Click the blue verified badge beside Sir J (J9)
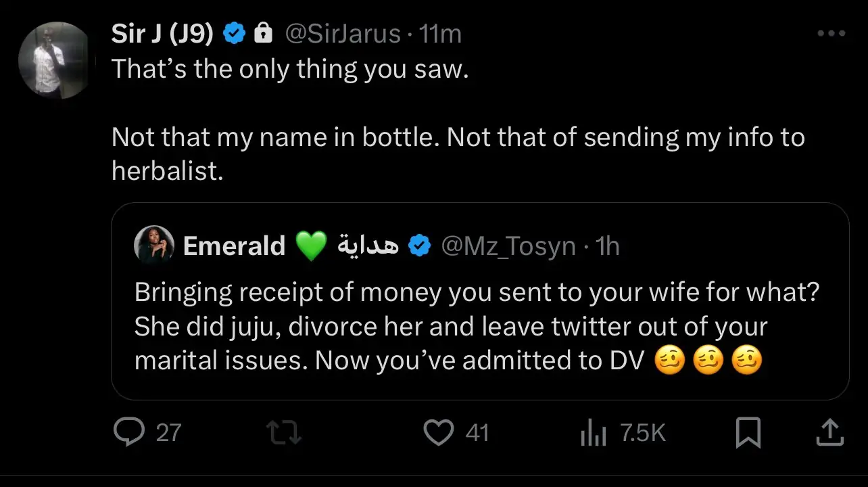868x487 pixels. (235, 34)
